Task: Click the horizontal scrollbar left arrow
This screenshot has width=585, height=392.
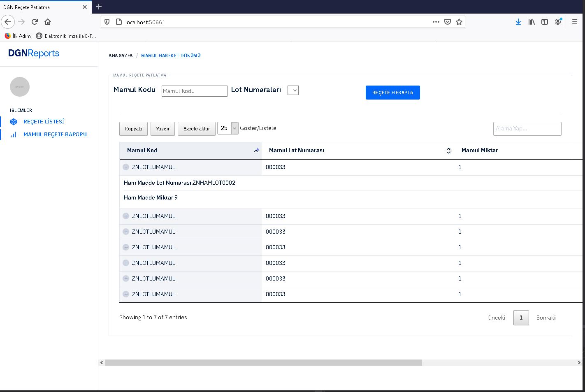Action: (102, 363)
